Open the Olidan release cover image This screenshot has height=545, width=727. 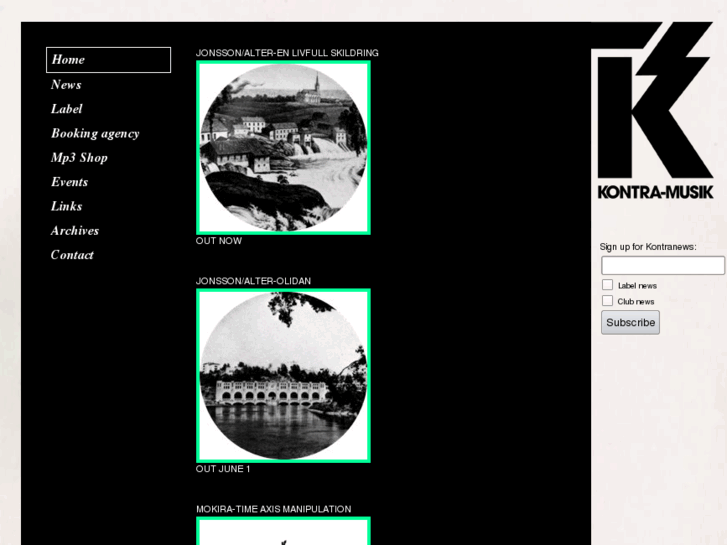point(283,376)
